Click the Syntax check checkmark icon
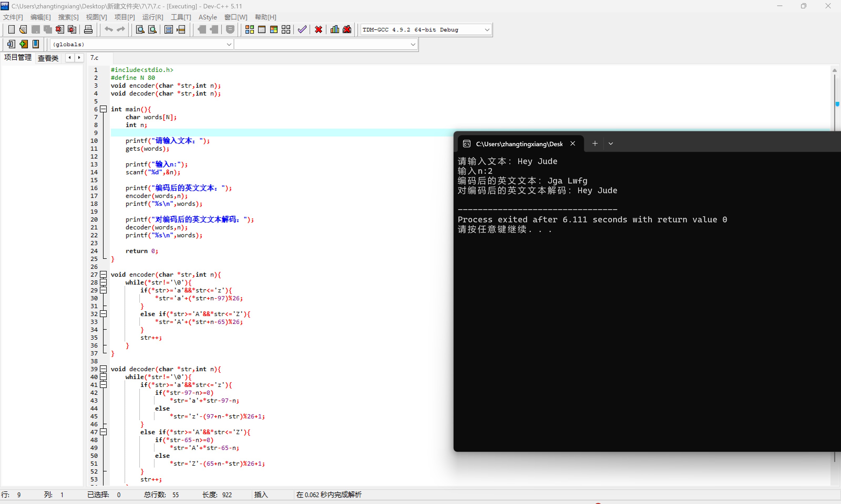The height and width of the screenshot is (504, 841). click(302, 30)
